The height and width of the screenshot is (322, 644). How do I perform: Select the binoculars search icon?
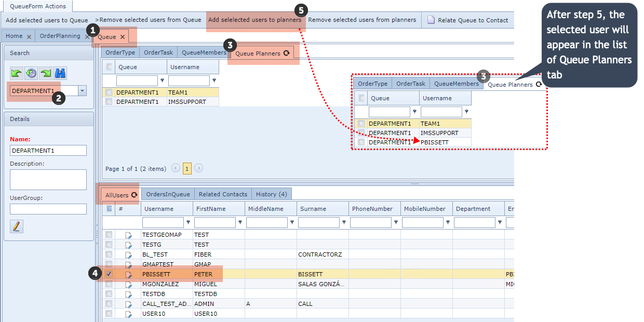(60, 73)
